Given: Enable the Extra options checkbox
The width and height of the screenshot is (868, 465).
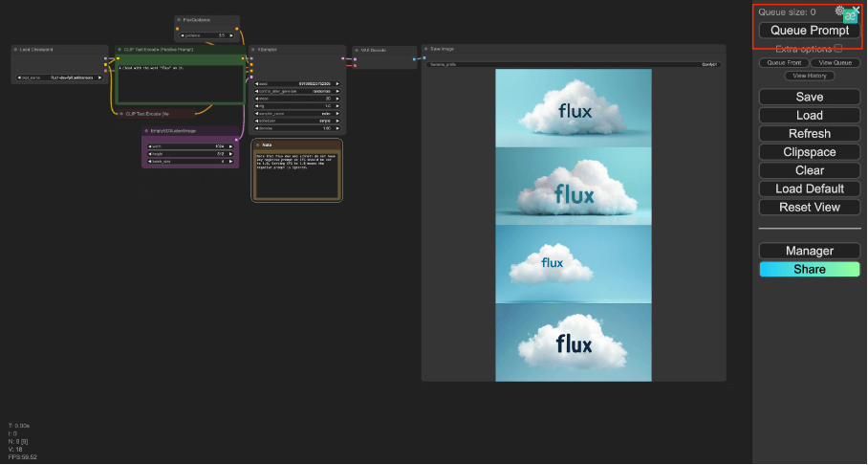Looking at the screenshot, I should (838, 48).
